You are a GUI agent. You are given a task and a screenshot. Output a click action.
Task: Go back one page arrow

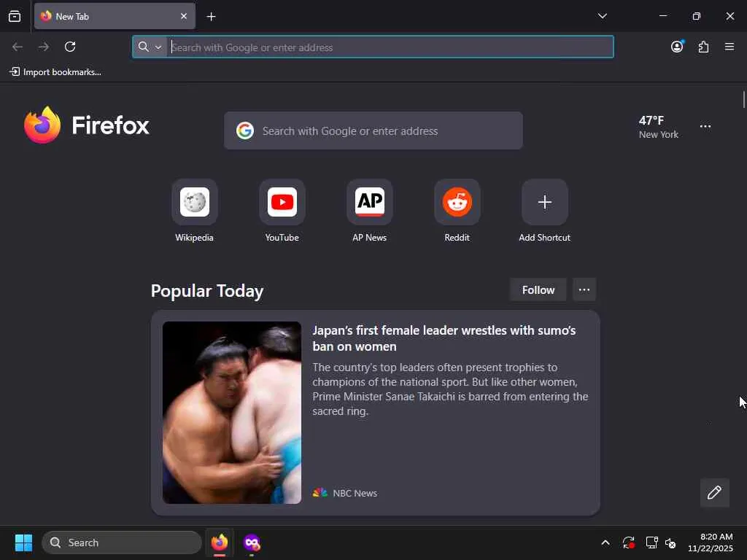pyautogui.click(x=18, y=47)
